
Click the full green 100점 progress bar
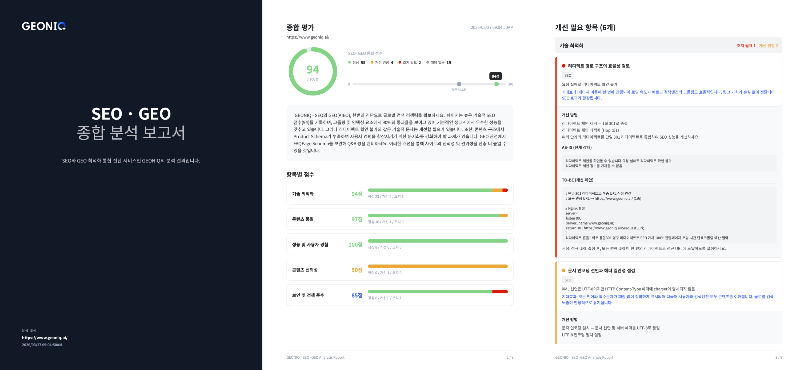pos(438,241)
